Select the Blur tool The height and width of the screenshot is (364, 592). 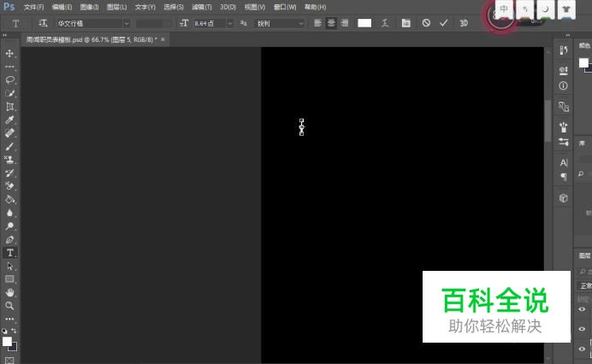9,213
